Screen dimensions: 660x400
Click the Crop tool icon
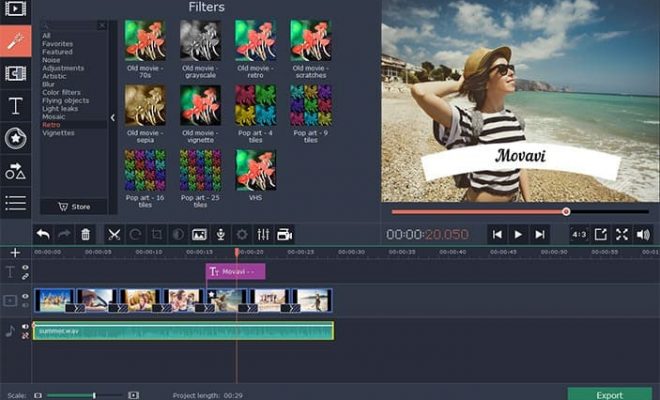click(157, 234)
